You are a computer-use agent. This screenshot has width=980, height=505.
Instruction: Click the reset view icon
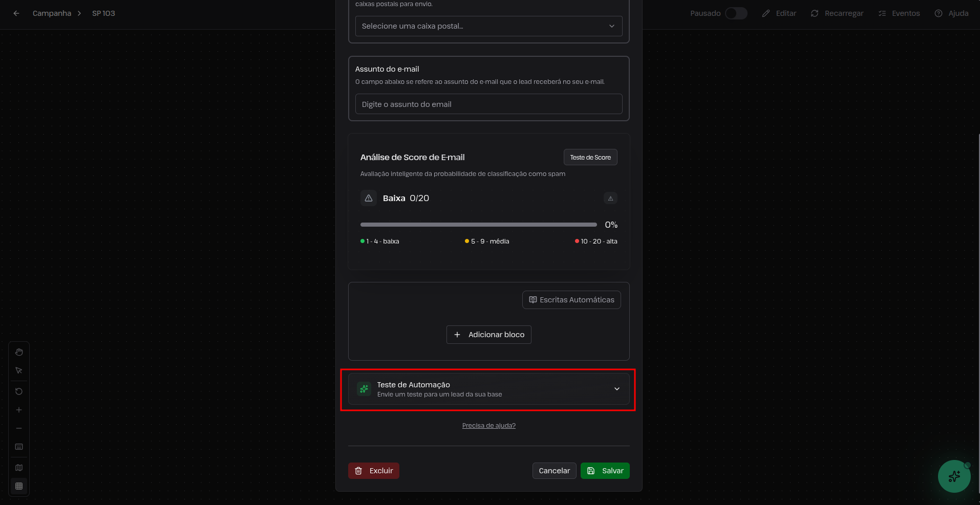pyautogui.click(x=19, y=391)
